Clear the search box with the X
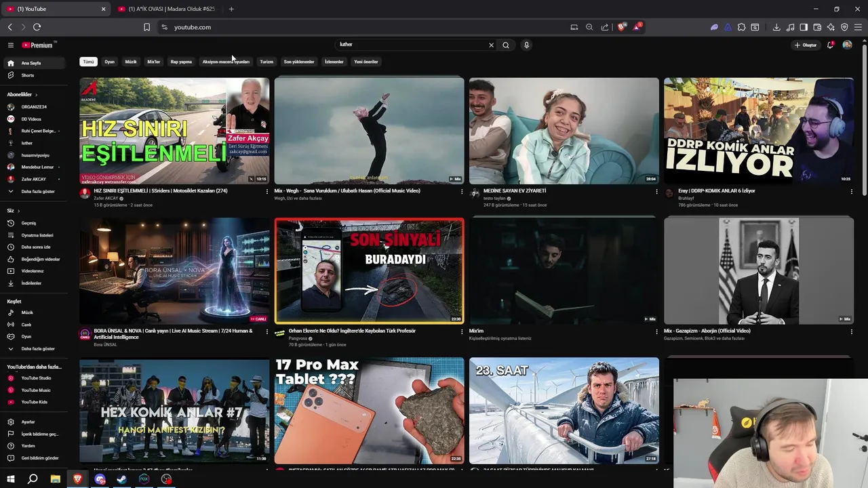868x488 pixels. pyautogui.click(x=491, y=45)
